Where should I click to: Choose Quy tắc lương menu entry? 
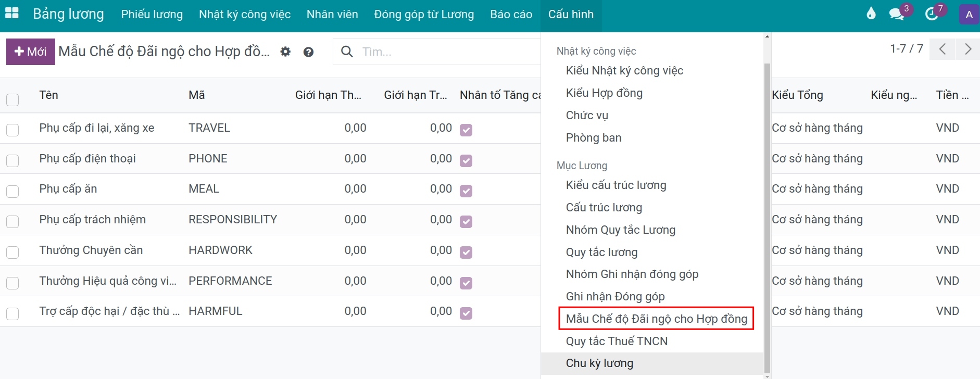click(601, 252)
